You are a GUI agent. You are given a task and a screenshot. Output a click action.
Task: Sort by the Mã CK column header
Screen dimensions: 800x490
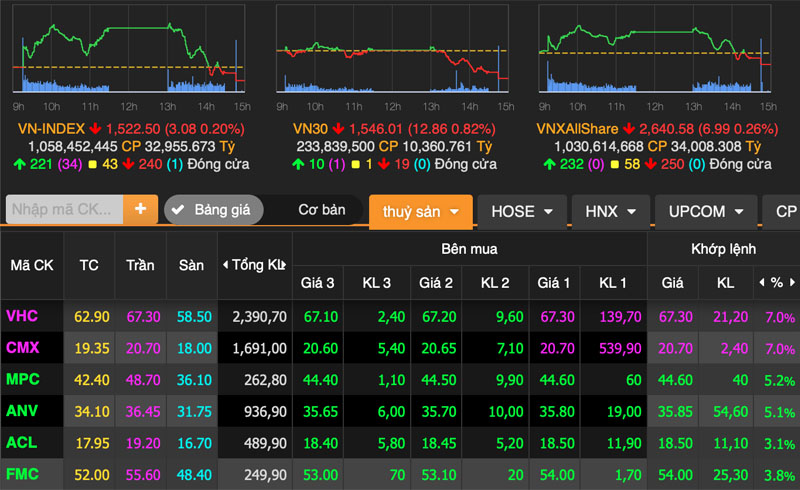pyautogui.click(x=32, y=265)
